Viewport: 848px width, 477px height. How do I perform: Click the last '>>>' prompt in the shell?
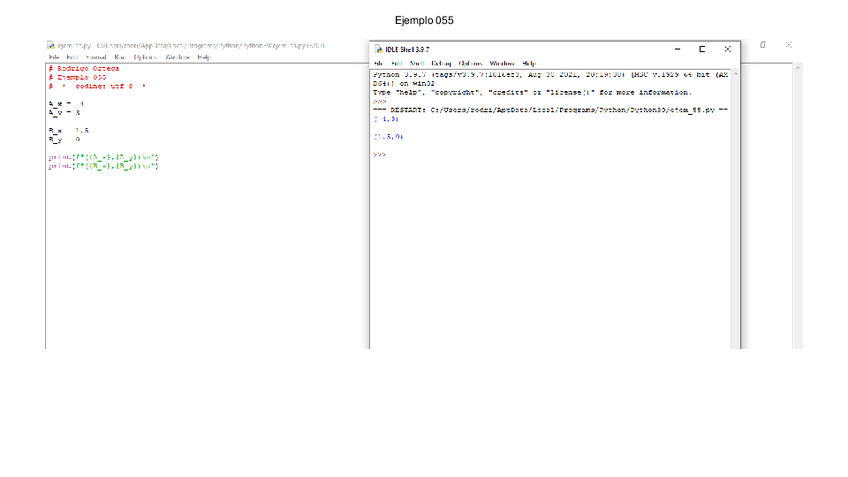379,155
